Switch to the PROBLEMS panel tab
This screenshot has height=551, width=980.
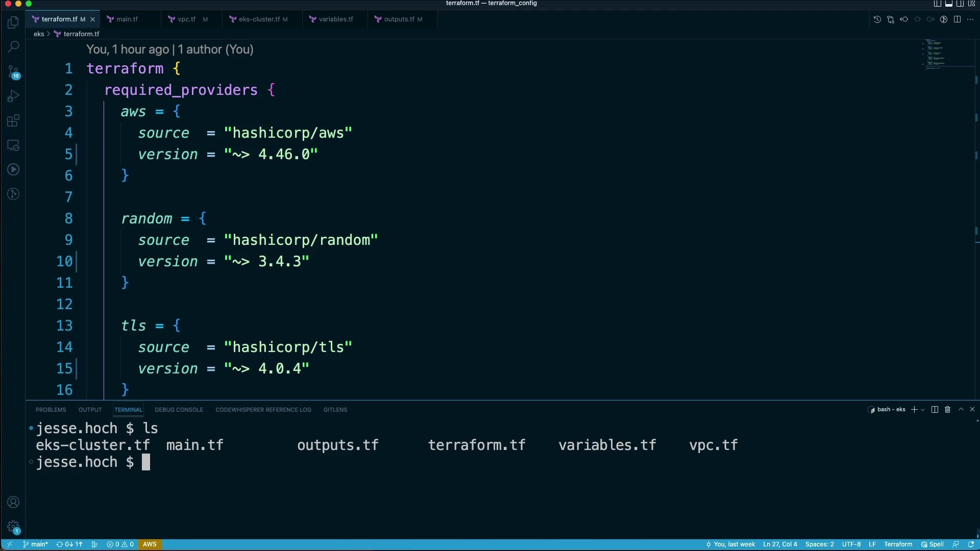tap(51, 410)
